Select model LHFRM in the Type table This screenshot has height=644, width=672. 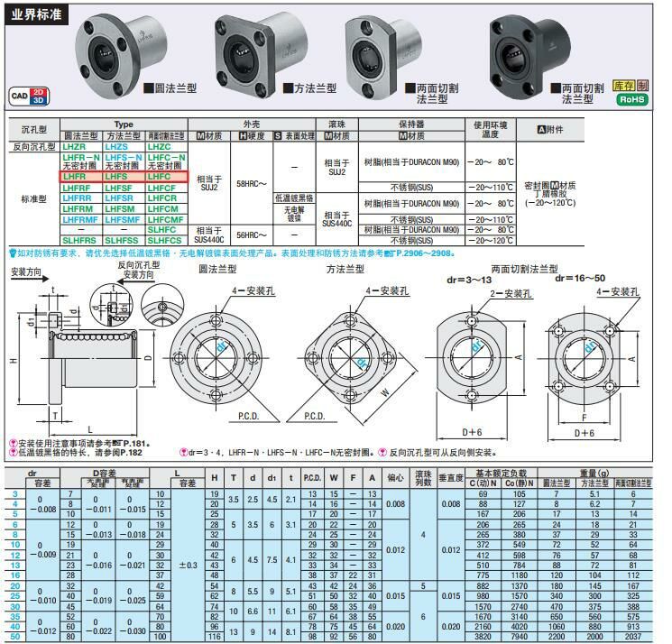click(x=78, y=209)
